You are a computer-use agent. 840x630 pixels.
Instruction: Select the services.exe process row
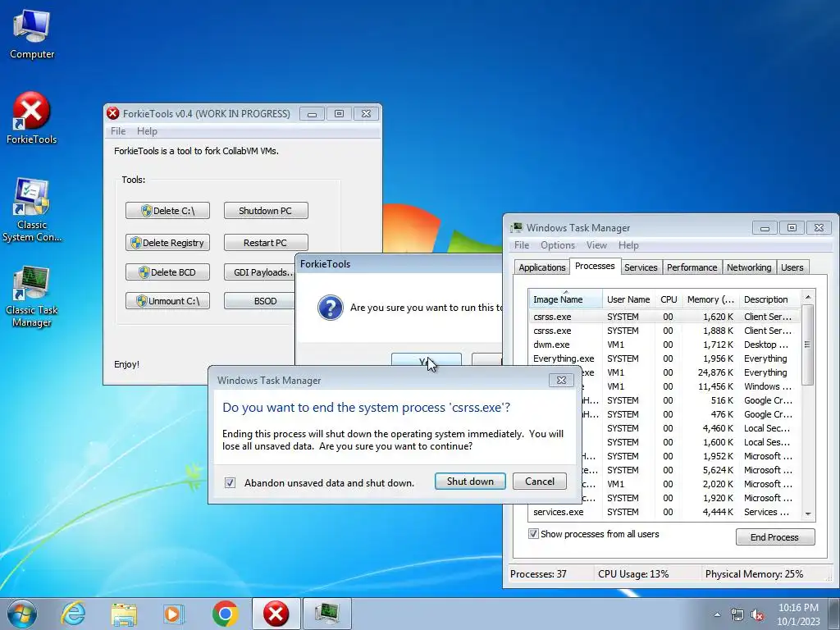point(664,512)
